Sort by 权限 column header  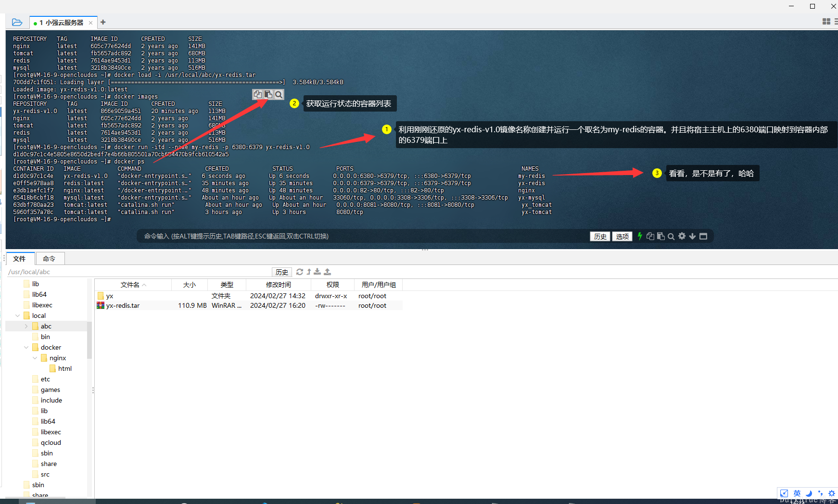click(333, 285)
